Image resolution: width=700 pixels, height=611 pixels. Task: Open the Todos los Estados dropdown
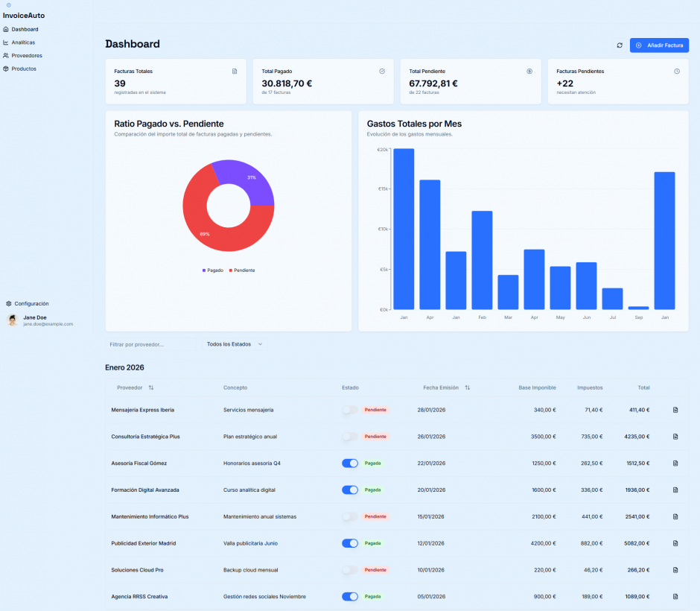pos(233,344)
